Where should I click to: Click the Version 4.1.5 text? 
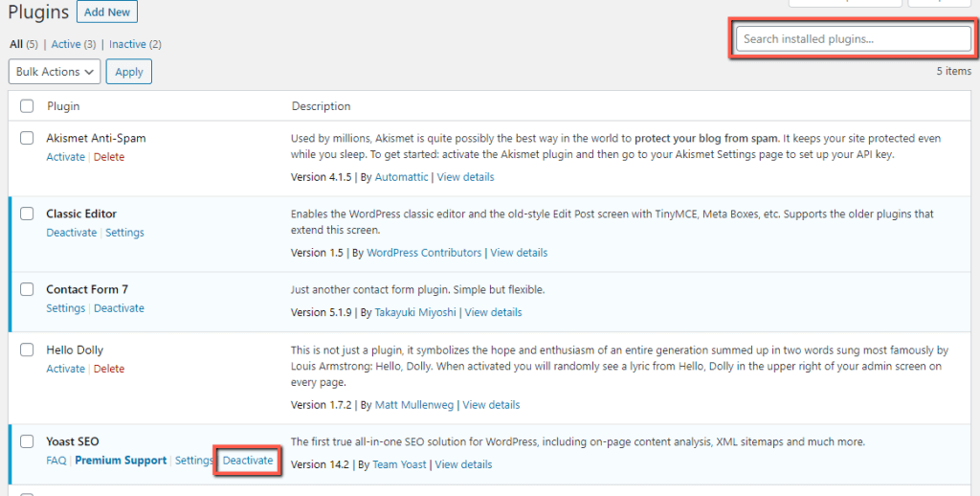coord(322,177)
